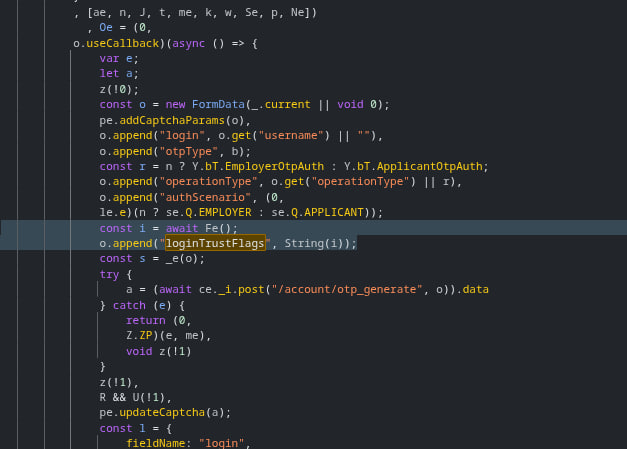
Task: Click the "z(!0);" statement
Action: point(119,89)
